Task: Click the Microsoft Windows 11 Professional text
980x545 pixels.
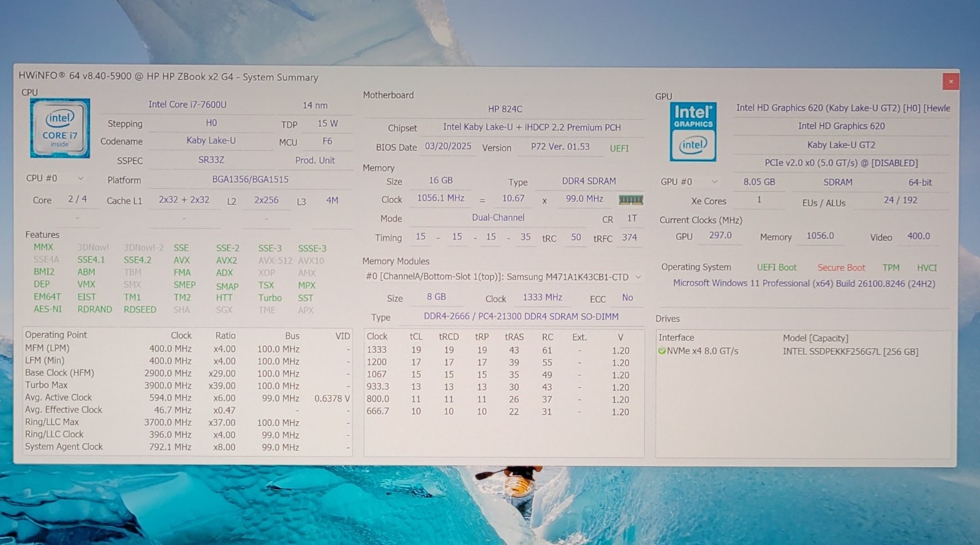Action: (x=804, y=283)
